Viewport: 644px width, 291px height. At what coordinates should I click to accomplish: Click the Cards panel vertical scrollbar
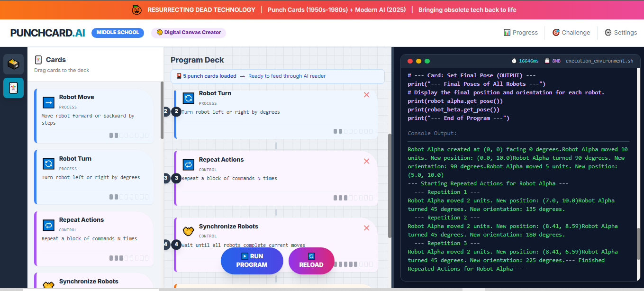click(x=162, y=110)
